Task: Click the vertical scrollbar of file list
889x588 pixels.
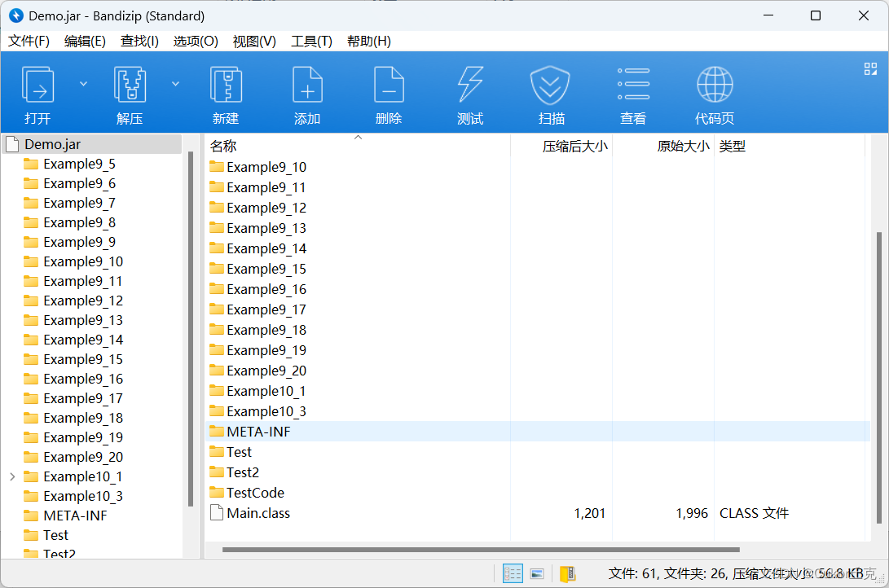Action: click(878, 380)
